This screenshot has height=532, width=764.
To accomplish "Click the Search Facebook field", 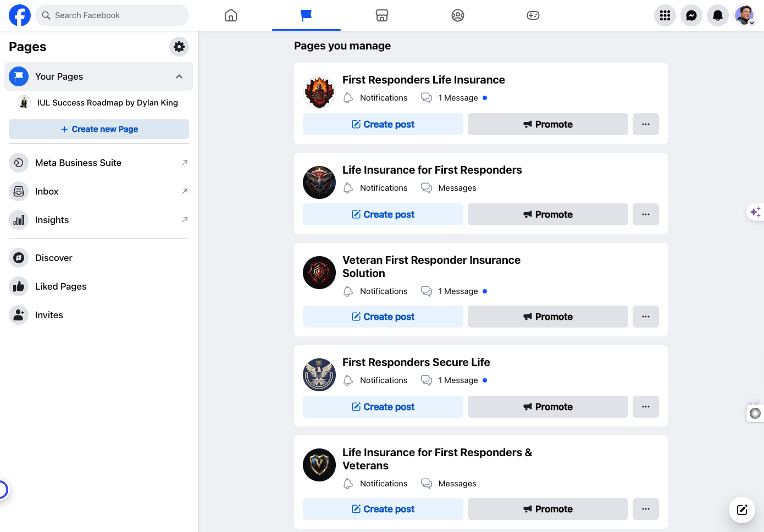I will 112,15.
